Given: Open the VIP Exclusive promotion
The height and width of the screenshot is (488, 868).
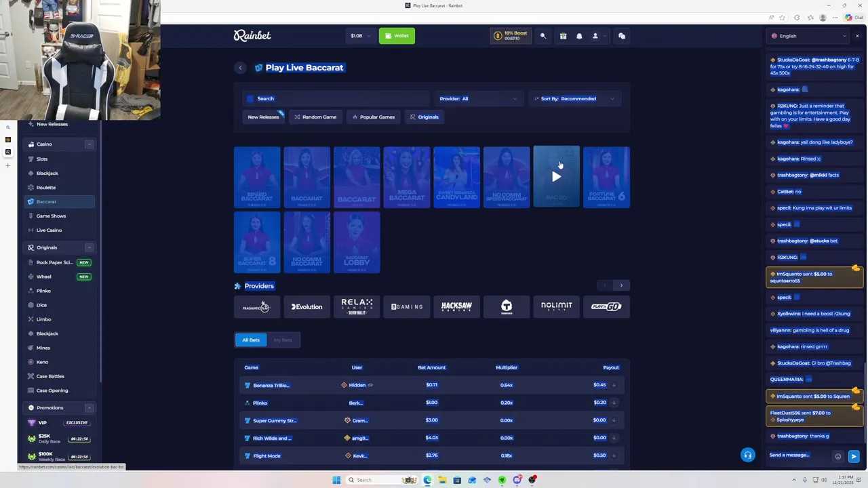Looking at the screenshot, I should pos(58,423).
